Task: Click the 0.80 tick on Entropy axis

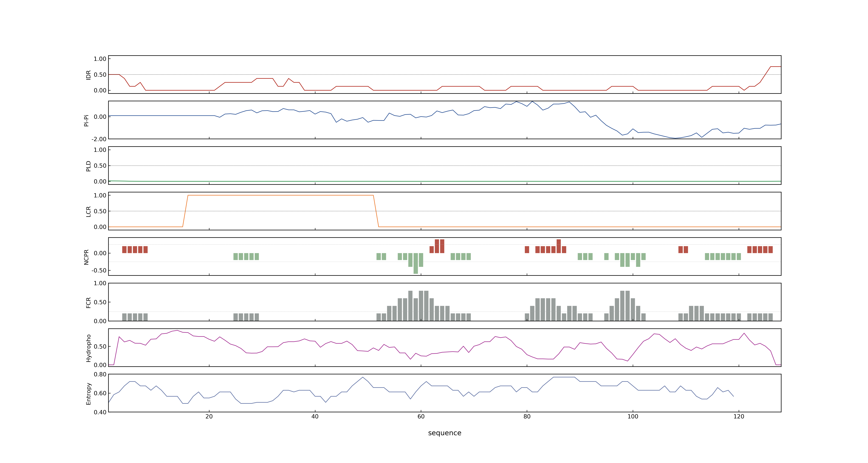Action: pos(100,374)
